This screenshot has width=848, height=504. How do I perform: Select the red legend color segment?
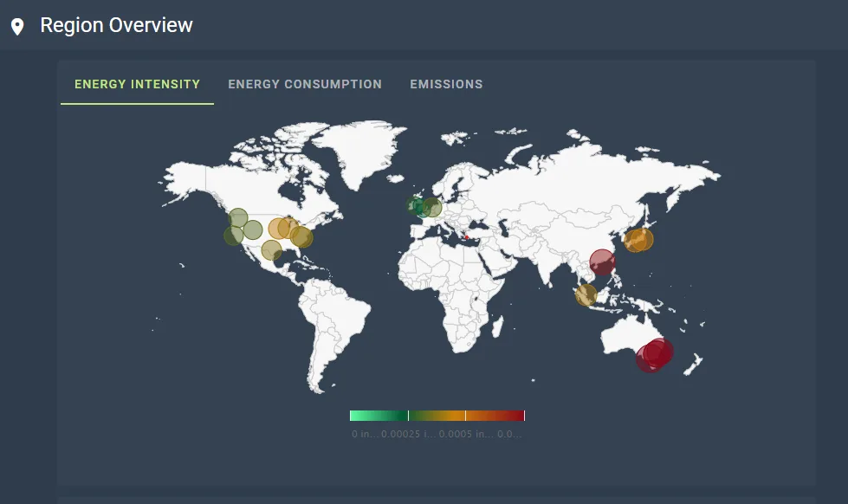coord(495,416)
